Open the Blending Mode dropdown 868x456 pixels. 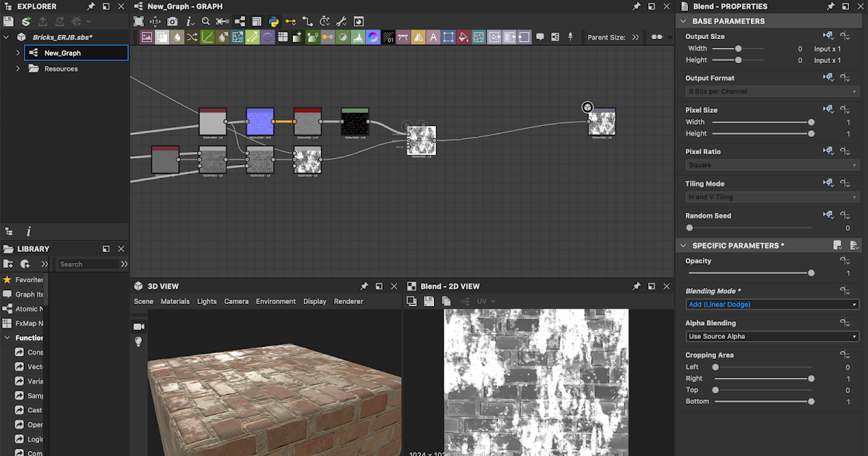(771, 304)
